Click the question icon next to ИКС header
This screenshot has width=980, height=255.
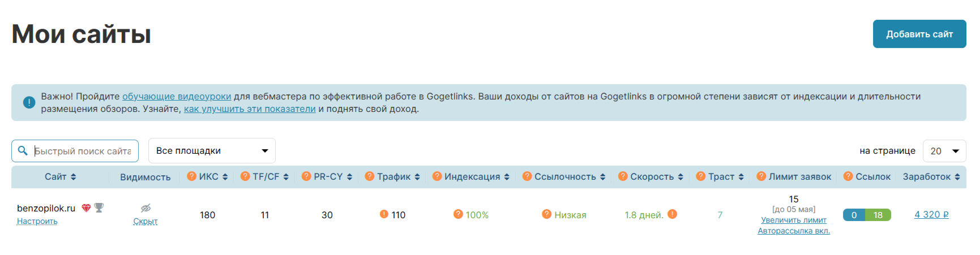(192, 176)
